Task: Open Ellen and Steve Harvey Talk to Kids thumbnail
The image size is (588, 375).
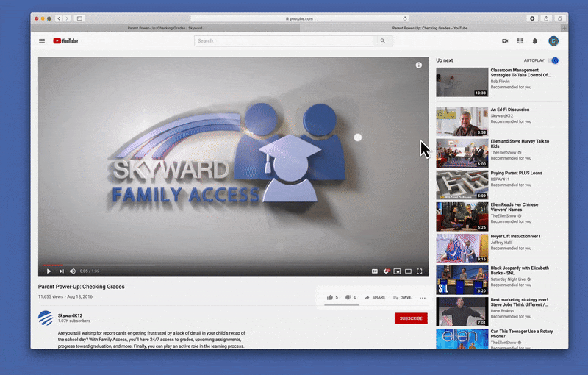Action: coord(462,153)
